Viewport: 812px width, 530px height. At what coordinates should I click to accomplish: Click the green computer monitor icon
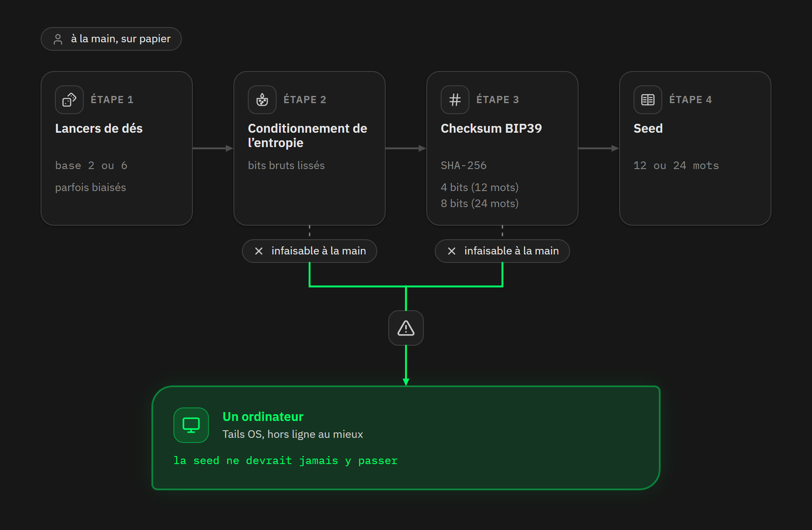(x=191, y=425)
